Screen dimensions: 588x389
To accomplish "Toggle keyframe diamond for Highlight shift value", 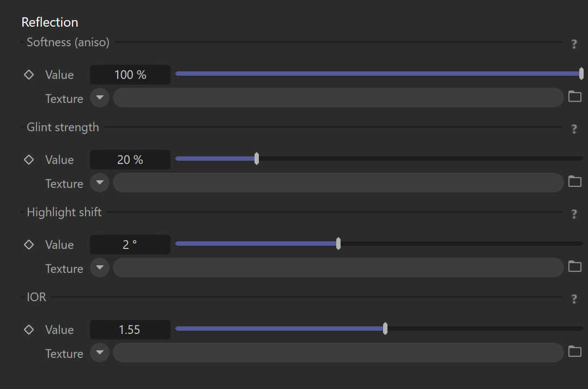I will click(x=29, y=245).
